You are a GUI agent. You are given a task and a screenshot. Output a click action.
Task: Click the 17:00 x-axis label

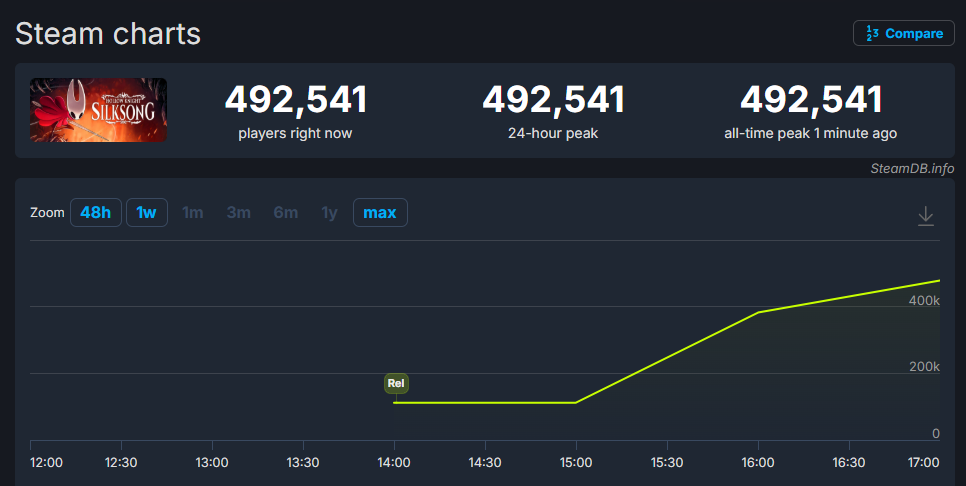click(x=923, y=463)
